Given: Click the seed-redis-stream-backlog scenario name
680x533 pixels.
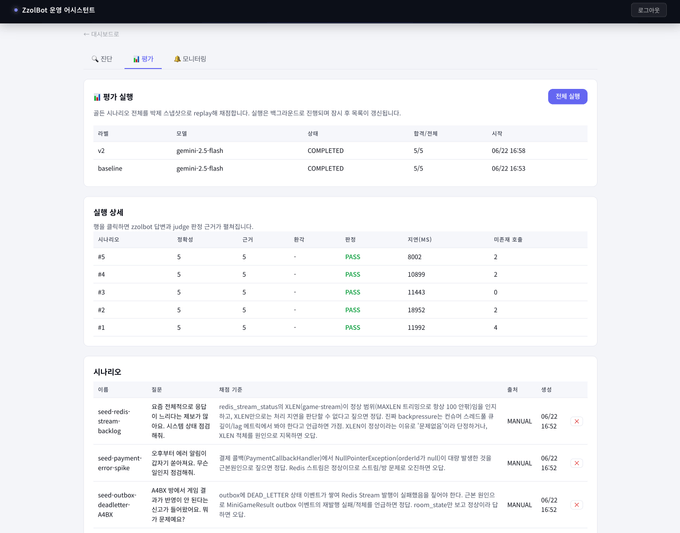Looking at the screenshot, I should pos(114,421).
